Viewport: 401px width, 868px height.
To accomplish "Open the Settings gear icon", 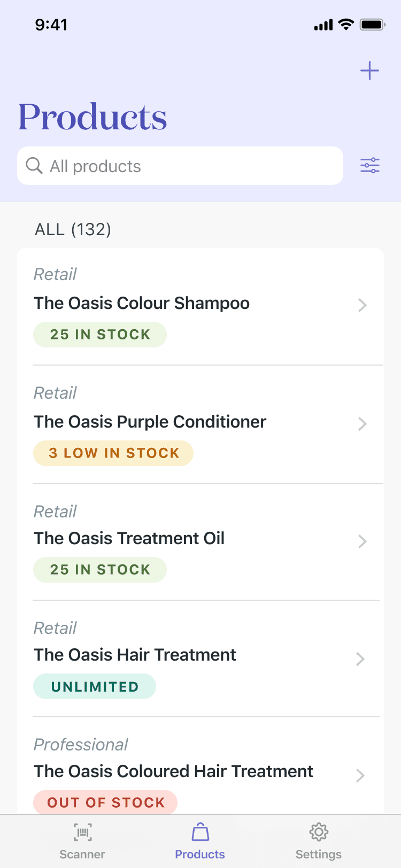I will pos(319,832).
